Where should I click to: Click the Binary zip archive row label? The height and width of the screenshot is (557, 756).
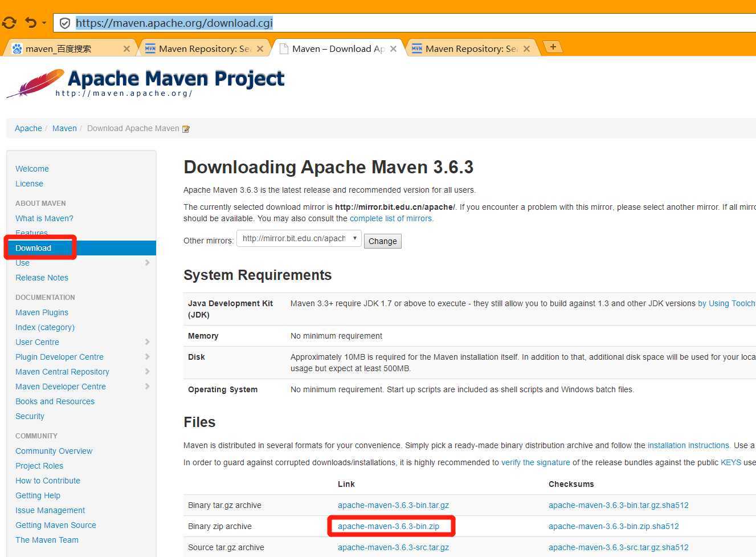pos(220,526)
